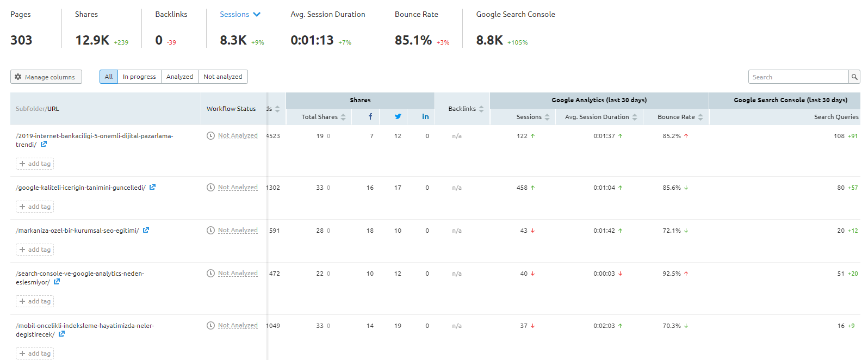The width and height of the screenshot is (868, 360).
Task: Select the Not analyzed filter tab
Action: pyautogui.click(x=223, y=77)
